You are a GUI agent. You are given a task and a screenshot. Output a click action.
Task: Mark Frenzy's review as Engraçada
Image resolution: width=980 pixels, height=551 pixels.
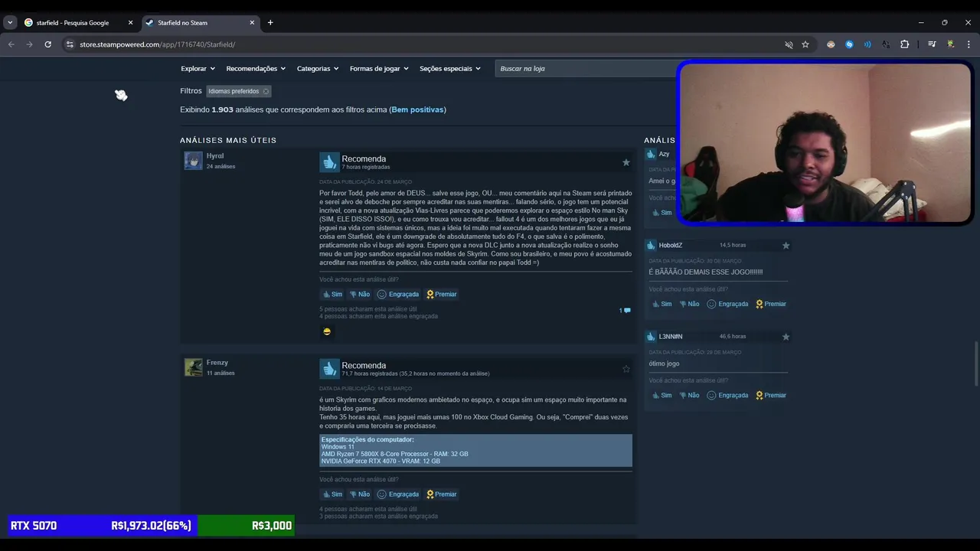coord(398,494)
